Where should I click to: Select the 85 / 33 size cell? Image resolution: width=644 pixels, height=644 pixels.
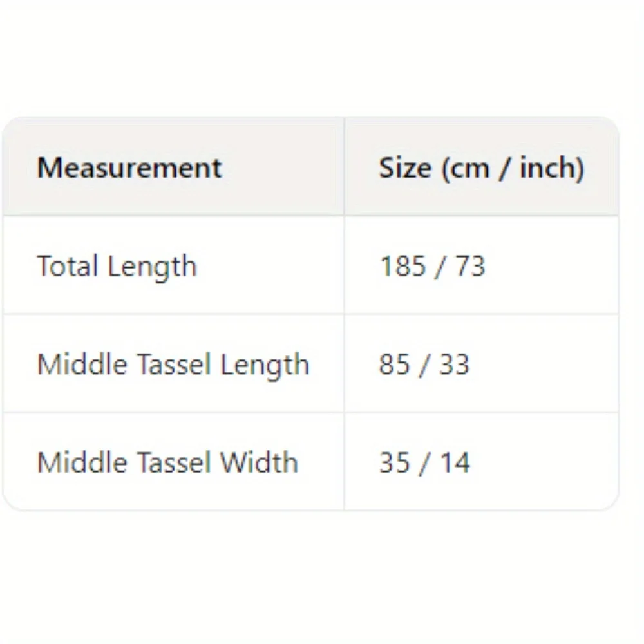[x=424, y=365]
